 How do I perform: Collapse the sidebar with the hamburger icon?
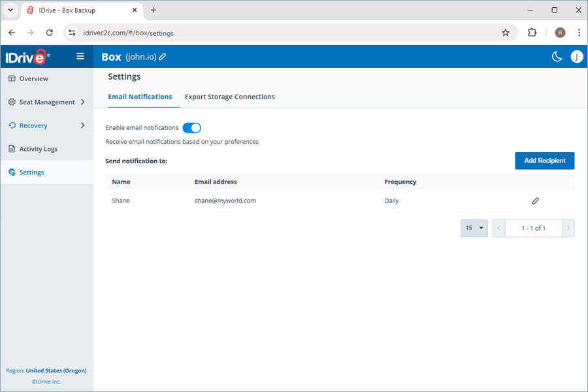(x=80, y=56)
